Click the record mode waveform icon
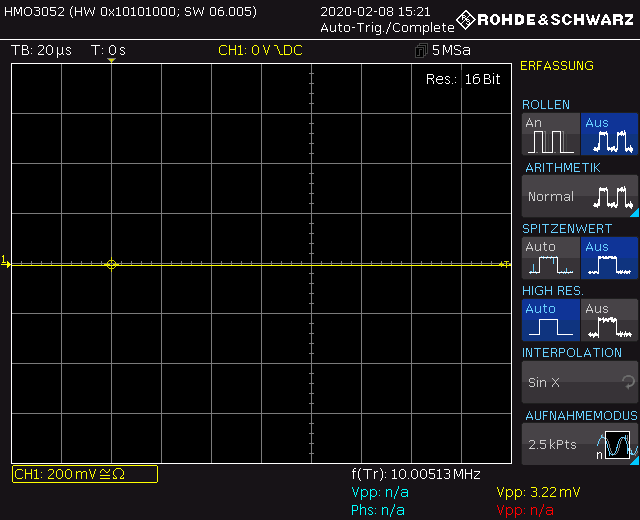This screenshot has width=640, height=520. tap(616, 444)
